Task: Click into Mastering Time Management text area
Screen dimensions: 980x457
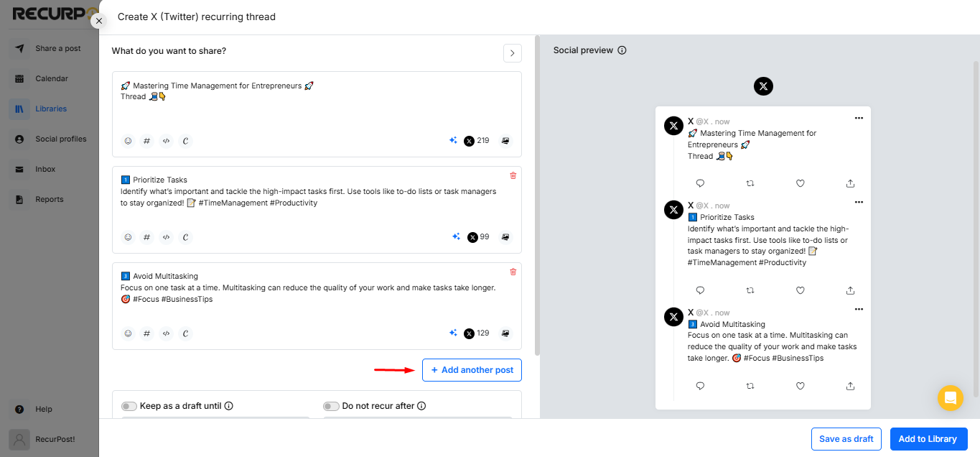Action: (x=317, y=101)
